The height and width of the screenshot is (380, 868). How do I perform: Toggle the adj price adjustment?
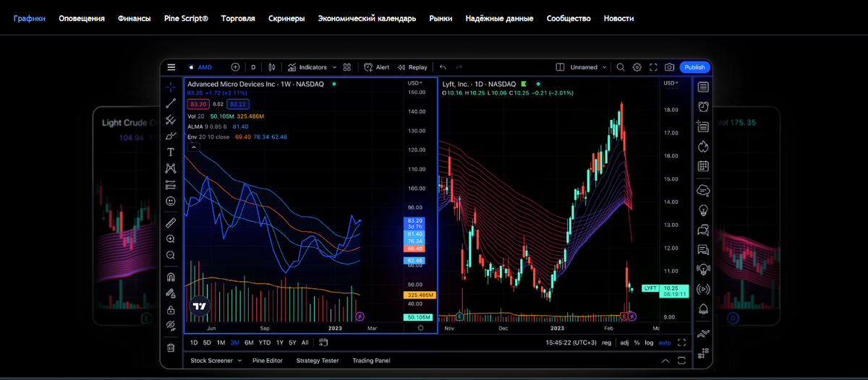coord(624,342)
